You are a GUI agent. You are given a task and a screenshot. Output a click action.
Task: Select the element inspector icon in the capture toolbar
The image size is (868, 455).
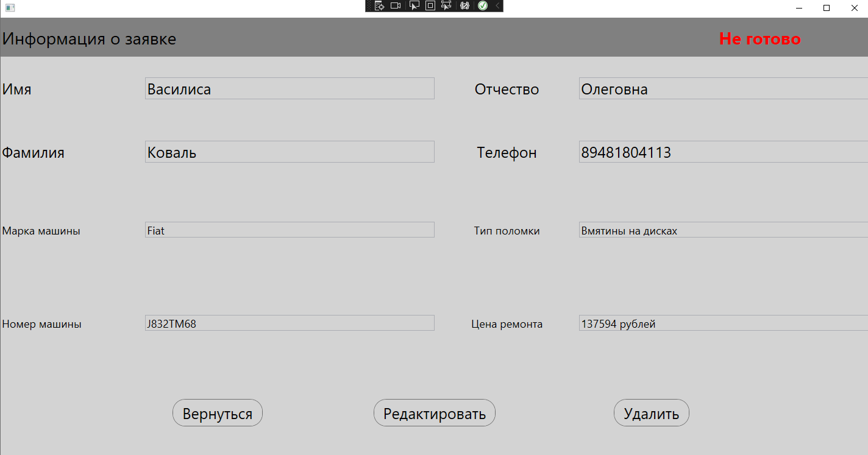point(379,5)
